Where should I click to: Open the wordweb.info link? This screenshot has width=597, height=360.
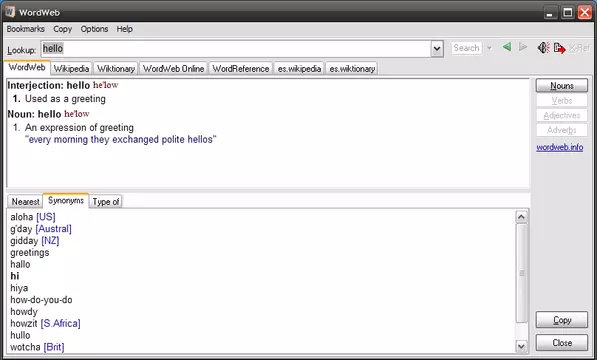[x=559, y=147]
